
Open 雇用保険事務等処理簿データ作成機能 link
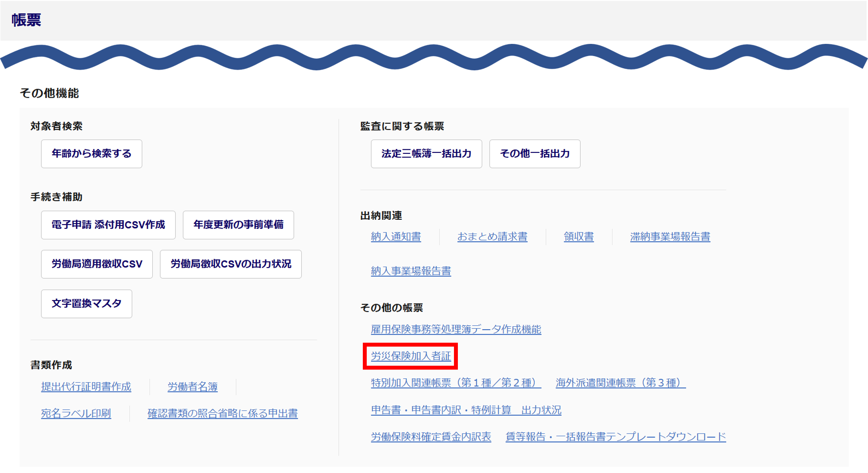coord(456,329)
